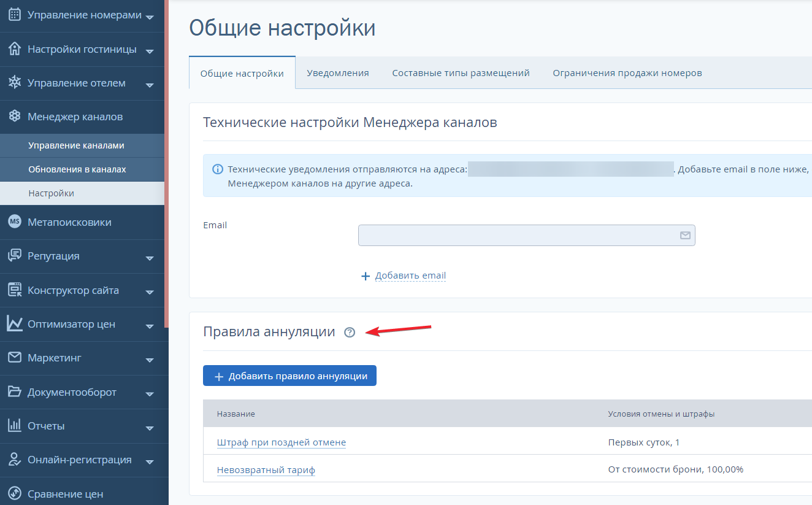The width and height of the screenshot is (812, 505).
Task: Click Добавить правило аннуляции button
Action: tap(289, 376)
